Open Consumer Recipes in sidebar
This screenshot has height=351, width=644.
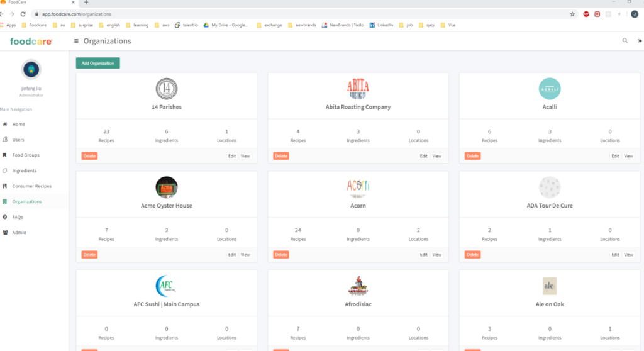(31, 186)
